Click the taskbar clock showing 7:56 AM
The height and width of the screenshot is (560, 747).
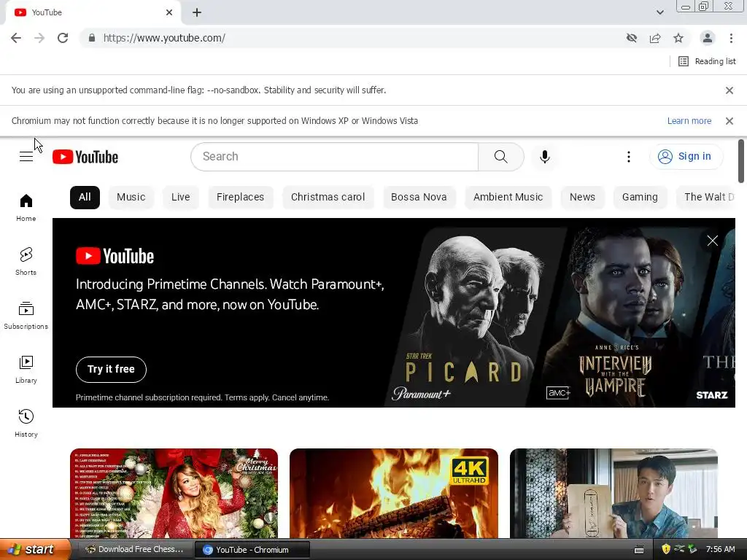[720, 549]
